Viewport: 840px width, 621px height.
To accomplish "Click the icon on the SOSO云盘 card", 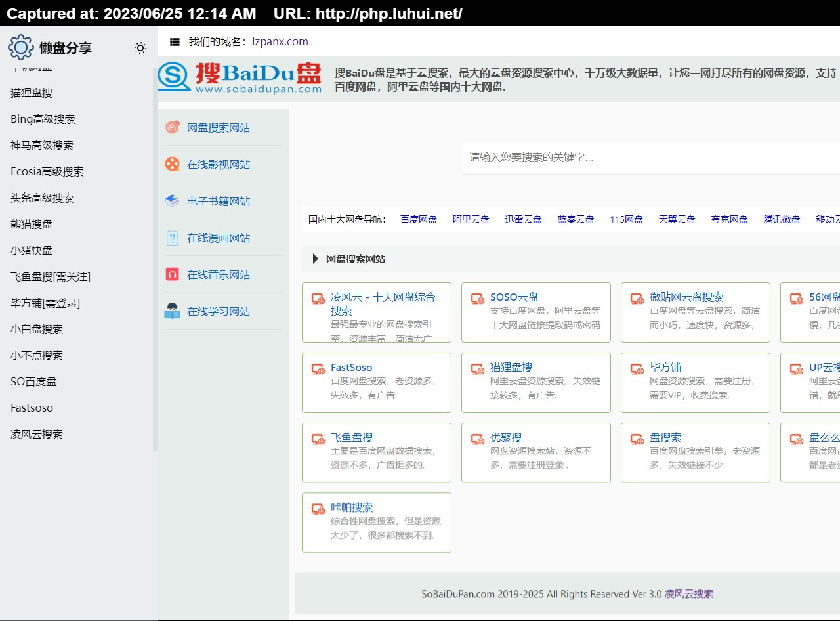I will [478, 299].
